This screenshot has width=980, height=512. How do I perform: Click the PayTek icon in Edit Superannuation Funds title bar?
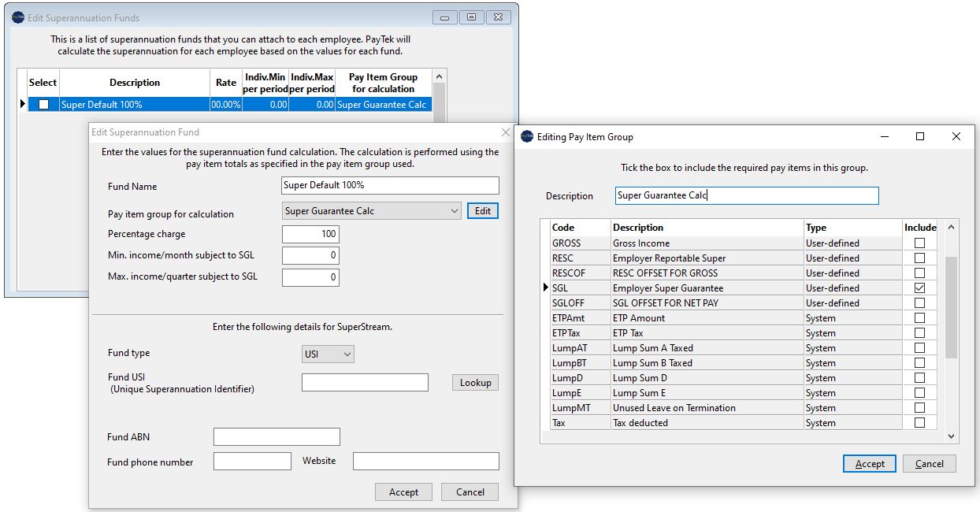tap(18, 17)
